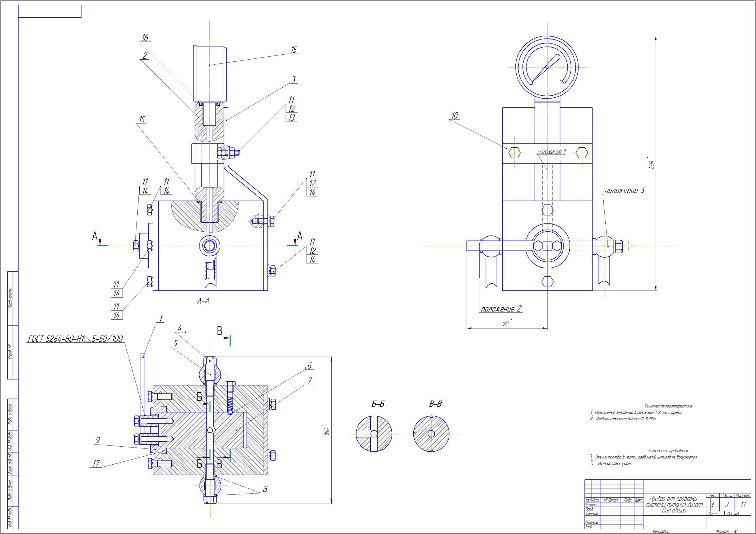Image resolution: width=756 pixels, height=534 pixels.
Task: Select part callout number 17
Action: pyautogui.click(x=96, y=463)
